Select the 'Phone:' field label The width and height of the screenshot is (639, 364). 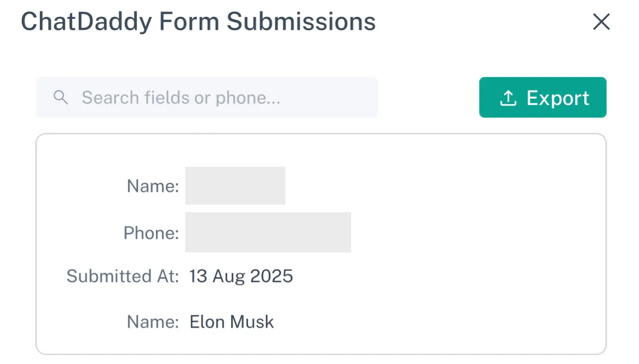click(151, 233)
